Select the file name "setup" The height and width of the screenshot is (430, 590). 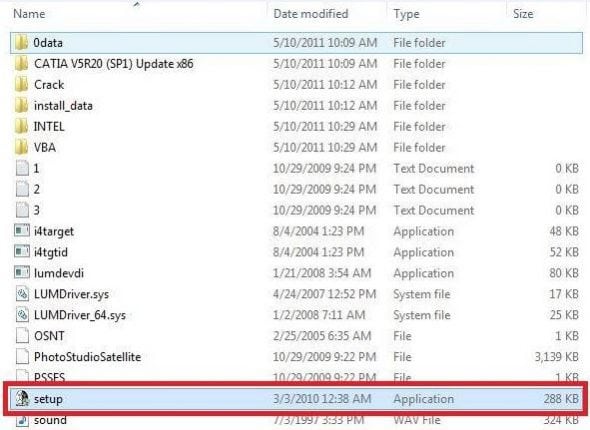click(48, 399)
